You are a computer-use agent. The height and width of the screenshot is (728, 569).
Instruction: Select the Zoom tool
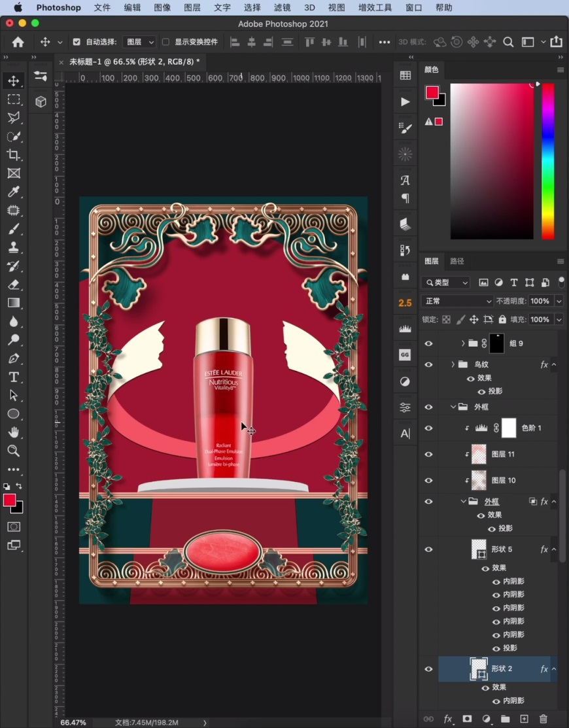click(14, 451)
